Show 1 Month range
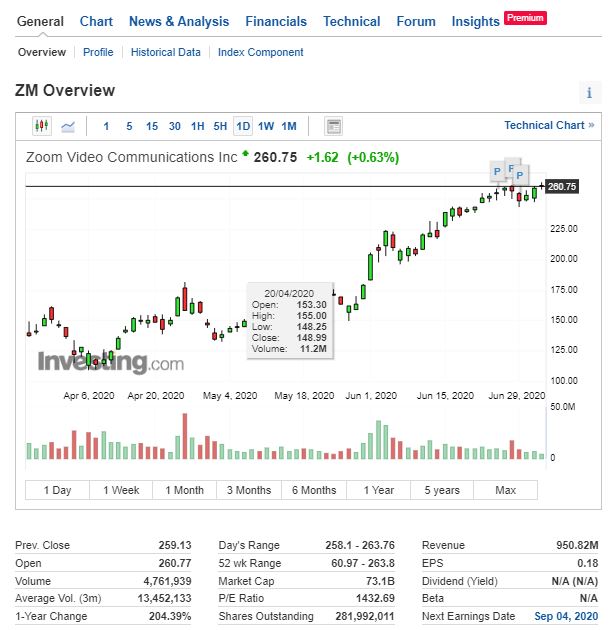This screenshot has height=630, width=613. pos(185,490)
